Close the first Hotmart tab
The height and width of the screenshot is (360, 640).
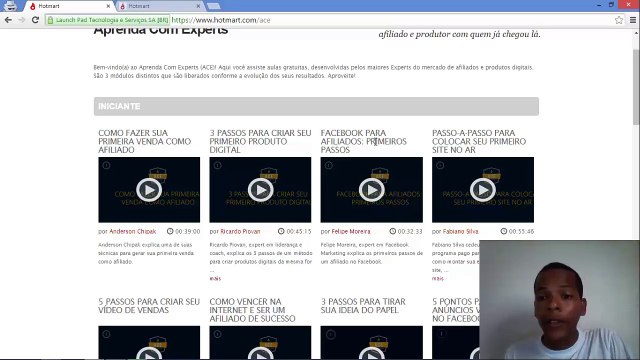pyautogui.click(x=108, y=6)
